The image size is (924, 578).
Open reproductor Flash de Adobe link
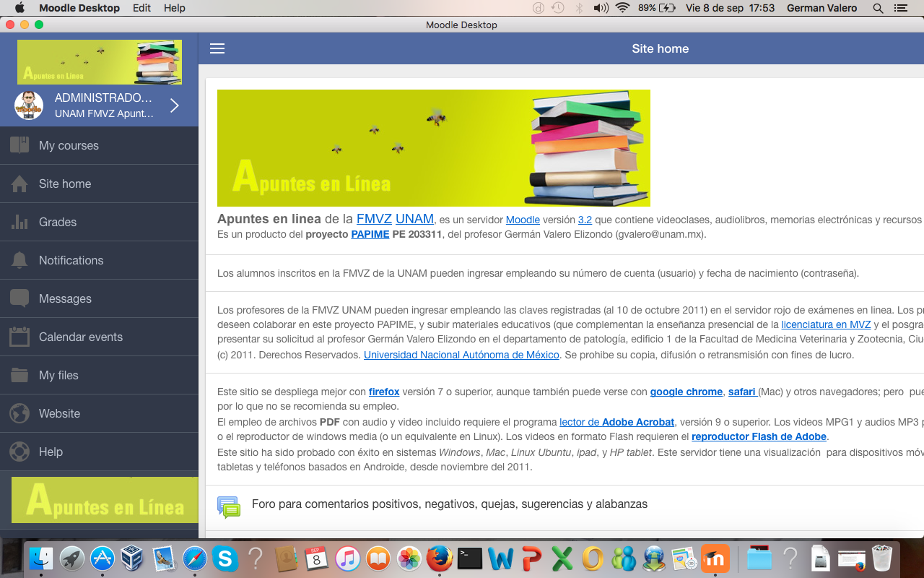point(759,436)
